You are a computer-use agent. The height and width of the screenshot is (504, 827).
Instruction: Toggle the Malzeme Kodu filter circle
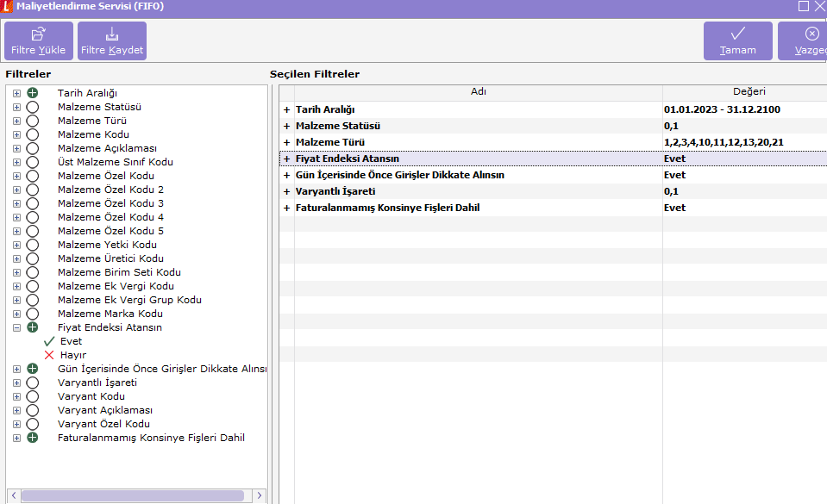33,134
